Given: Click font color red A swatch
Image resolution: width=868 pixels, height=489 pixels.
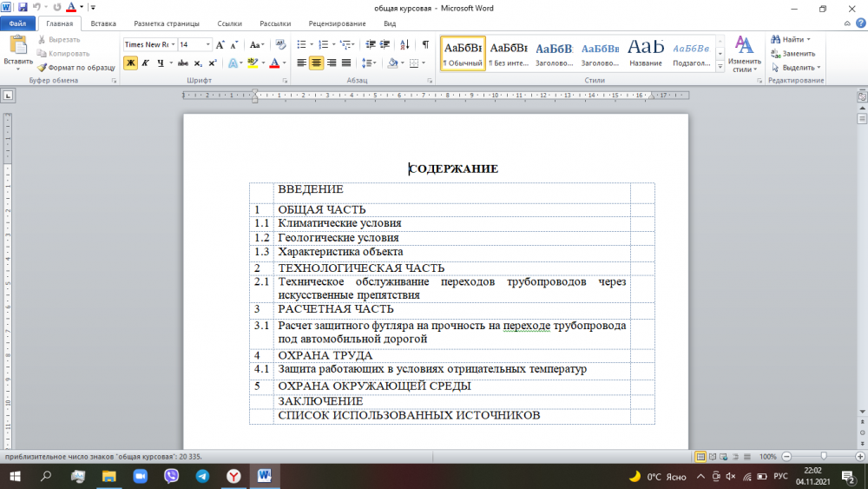Looking at the screenshot, I should 274,63.
